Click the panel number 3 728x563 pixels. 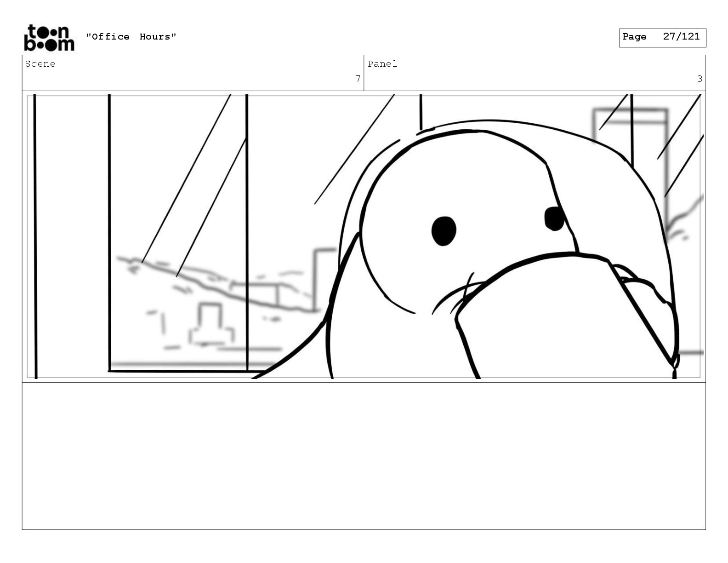click(x=700, y=79)
